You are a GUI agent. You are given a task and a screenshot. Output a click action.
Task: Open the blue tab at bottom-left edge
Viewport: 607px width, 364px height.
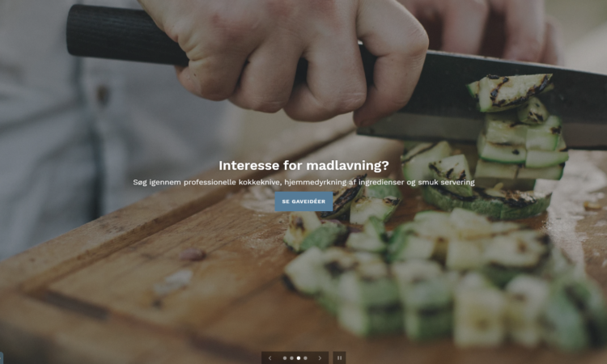(1, 358)
